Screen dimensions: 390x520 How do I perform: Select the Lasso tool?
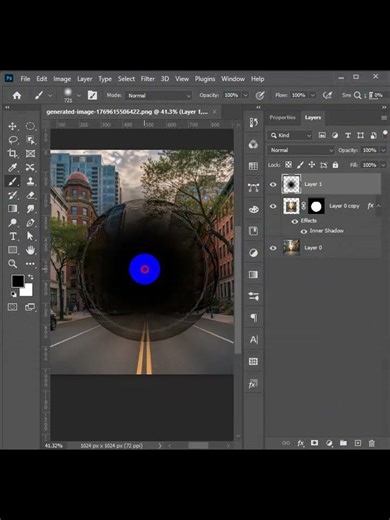(x=13, y=140)
